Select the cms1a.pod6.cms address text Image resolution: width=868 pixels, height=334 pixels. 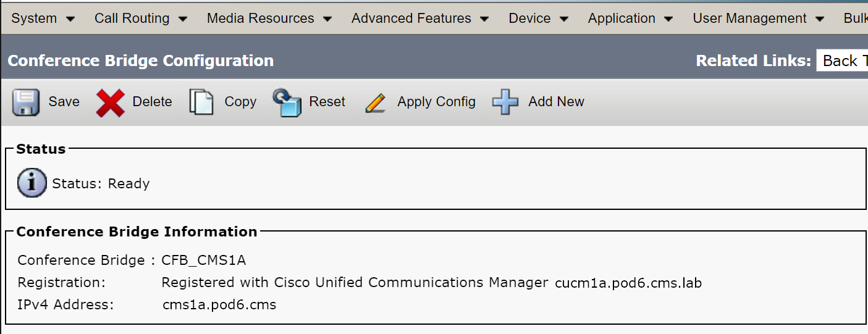pos(219,305)
